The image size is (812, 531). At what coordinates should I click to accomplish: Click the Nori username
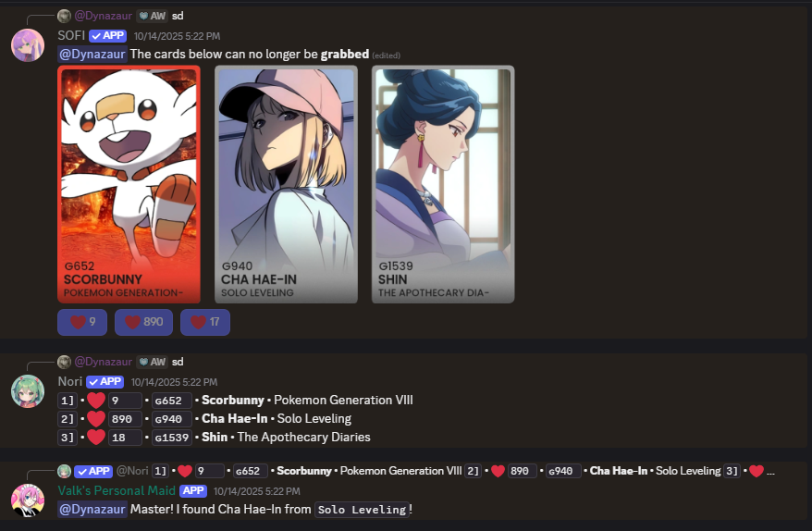click(x=70, y=381)
